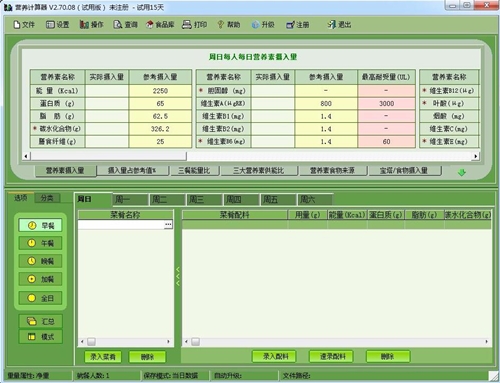Select the 早餐 breakfast option
This screenshot has width=500, height=383.
tap(40, 225)
